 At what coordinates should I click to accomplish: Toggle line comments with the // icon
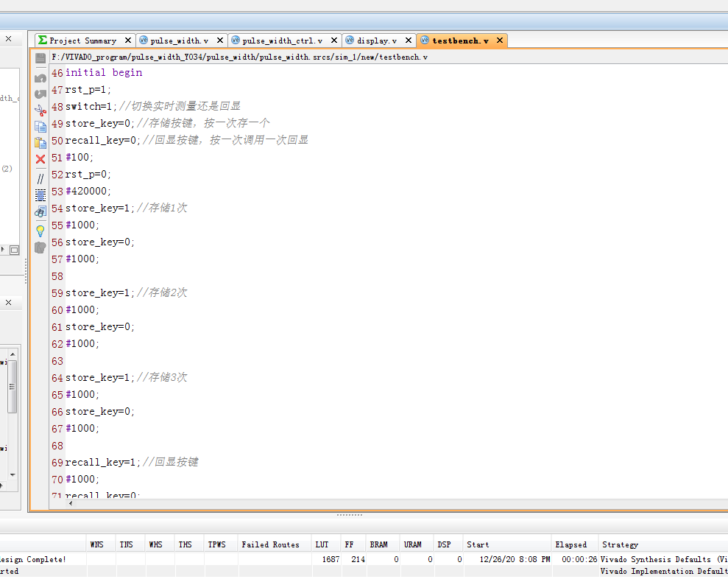click(x=40, y=178)
